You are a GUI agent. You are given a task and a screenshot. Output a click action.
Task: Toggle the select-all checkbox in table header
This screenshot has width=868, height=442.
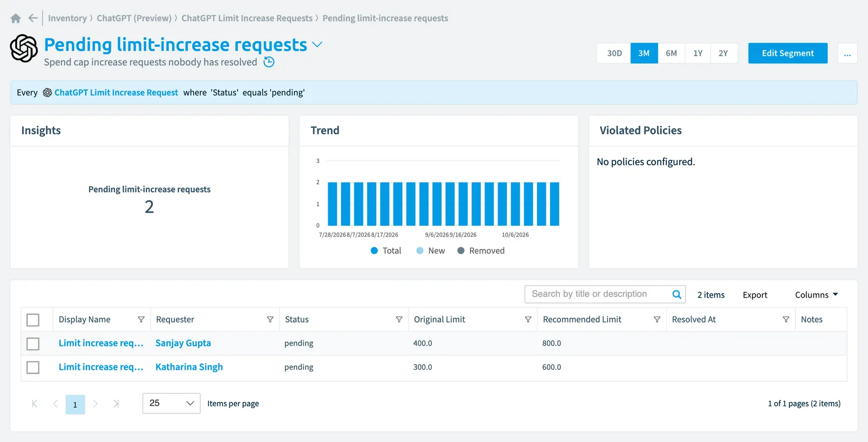click(x=33, y=320)
